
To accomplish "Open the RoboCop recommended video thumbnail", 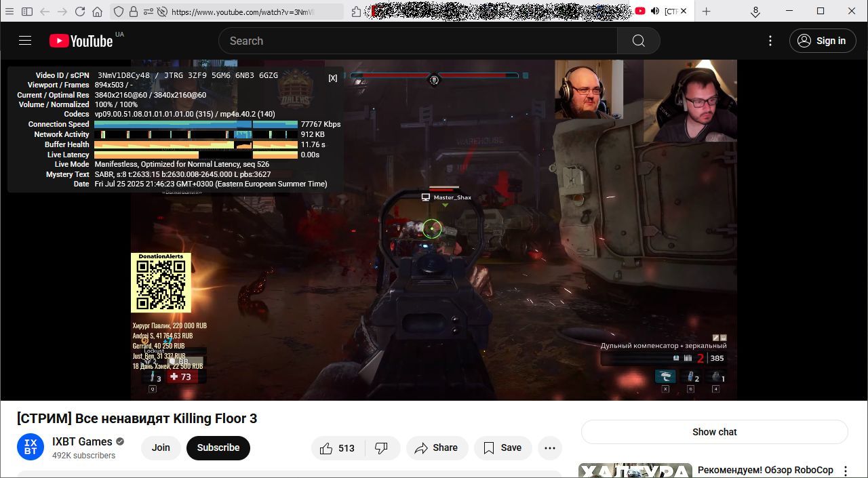I will pyautogui.click(x=635, y=471).
